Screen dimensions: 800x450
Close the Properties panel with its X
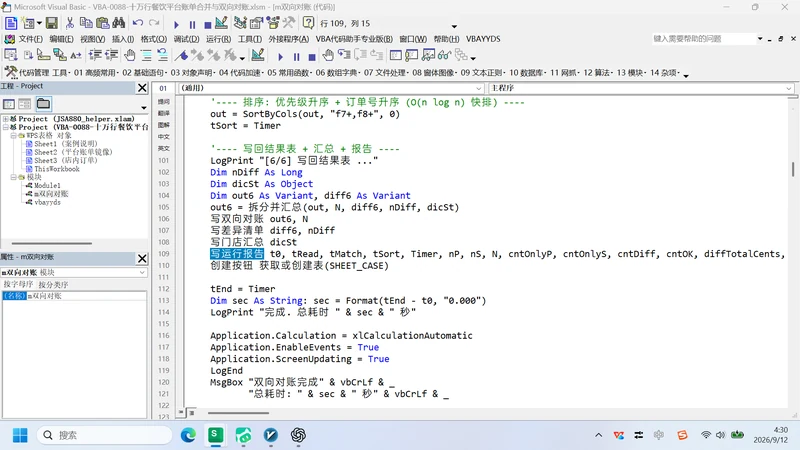pos(142,258)
